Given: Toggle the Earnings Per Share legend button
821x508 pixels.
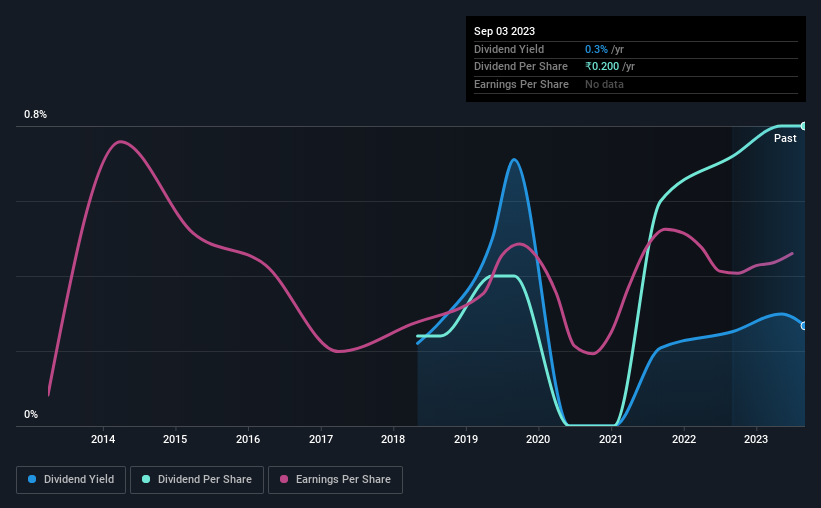Looking at the screenshot, I should [x=335, y=480].
